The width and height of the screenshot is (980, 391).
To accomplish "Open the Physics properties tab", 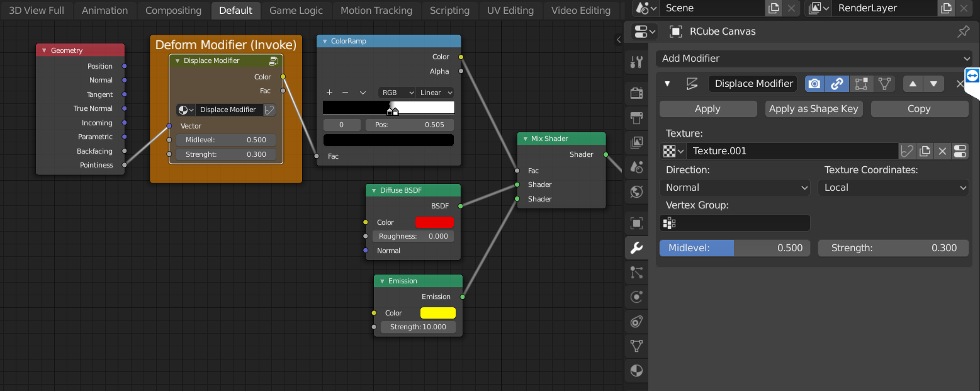I will point(636,297).
